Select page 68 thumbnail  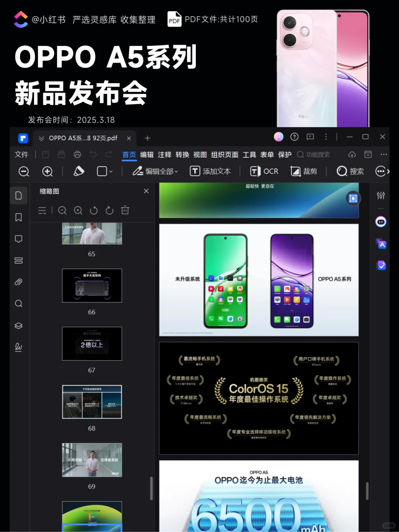(92, 402)
